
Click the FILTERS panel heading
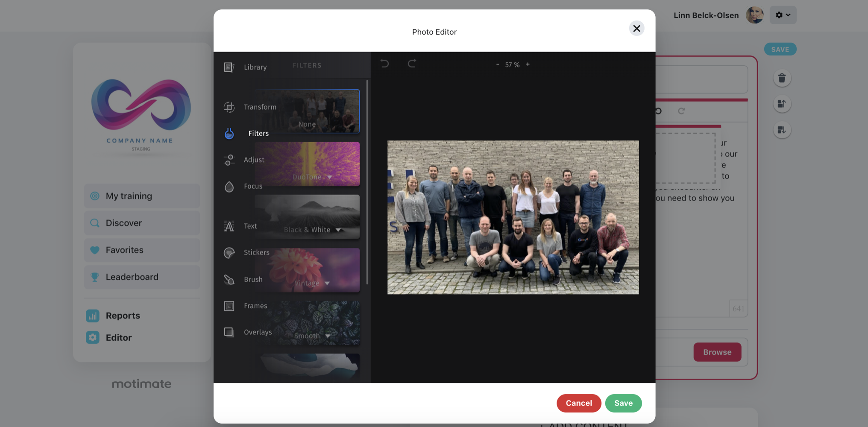307,65
